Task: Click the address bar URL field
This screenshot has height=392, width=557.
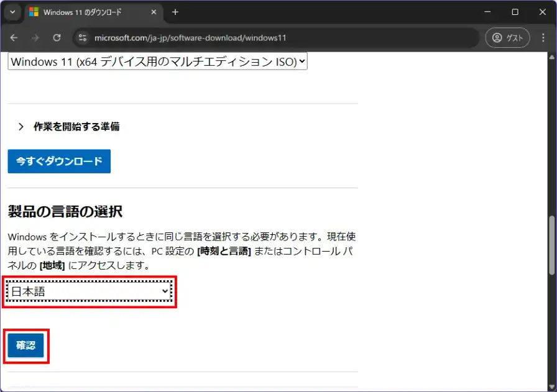Action: [x=280, y=38]
